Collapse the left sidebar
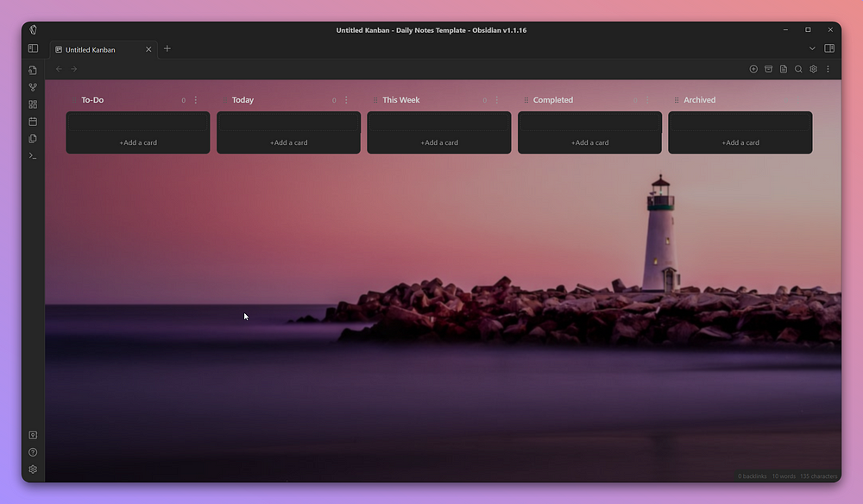 (33, 48)
